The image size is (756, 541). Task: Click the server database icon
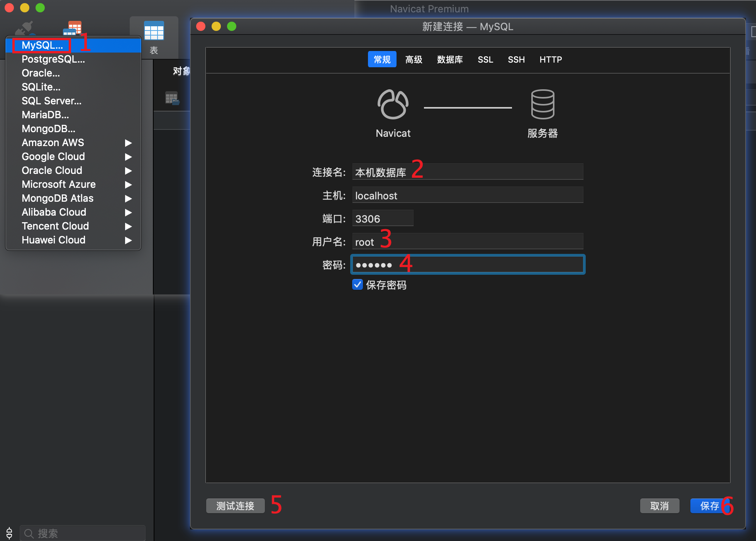tap(542, 104)
